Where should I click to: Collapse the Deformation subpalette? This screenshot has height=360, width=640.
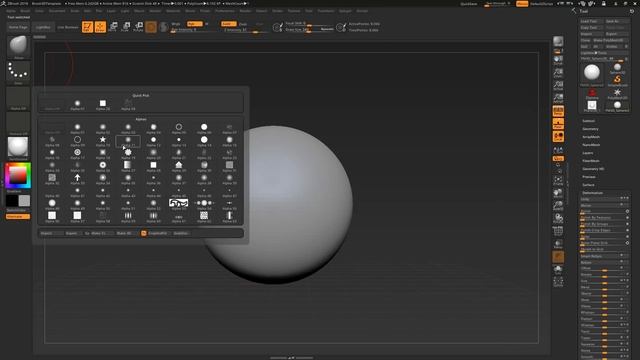click(x=593, y=193)
